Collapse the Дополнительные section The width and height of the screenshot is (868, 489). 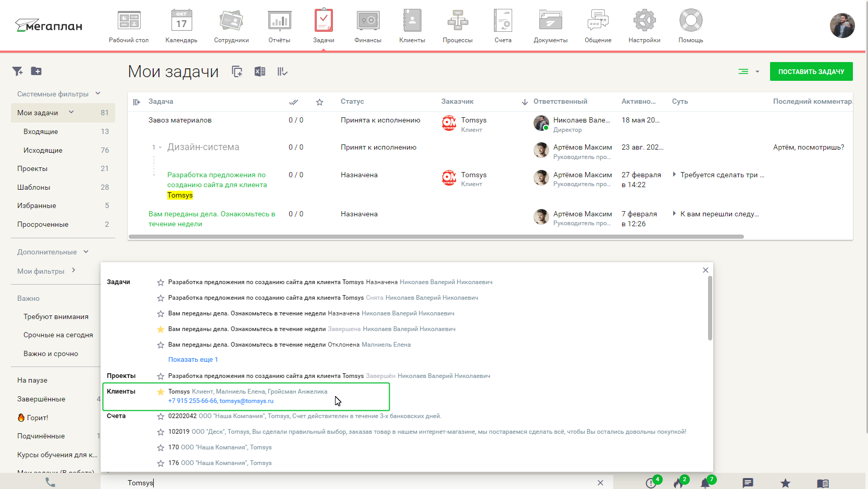(x=86, y=252)
